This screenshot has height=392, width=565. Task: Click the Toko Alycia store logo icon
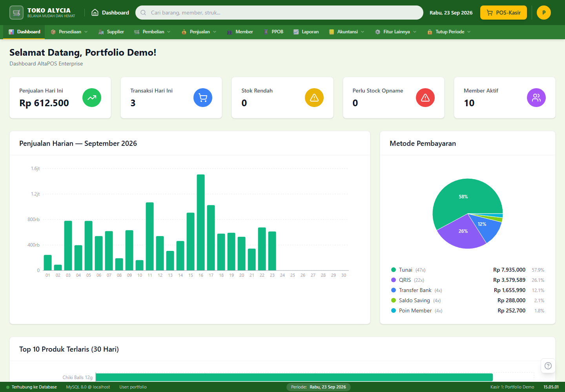click(x=16, y=13)
